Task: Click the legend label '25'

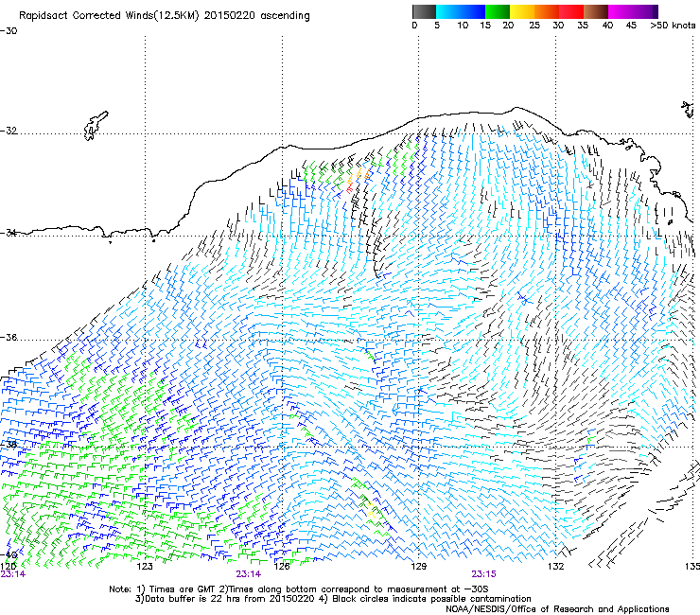Action: coord(534,26)
